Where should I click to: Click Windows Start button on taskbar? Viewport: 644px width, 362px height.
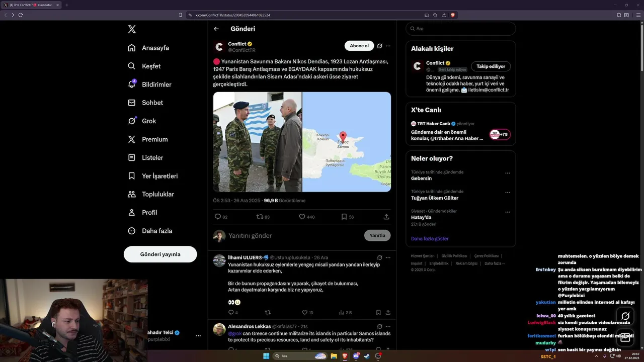pos(266,356)
